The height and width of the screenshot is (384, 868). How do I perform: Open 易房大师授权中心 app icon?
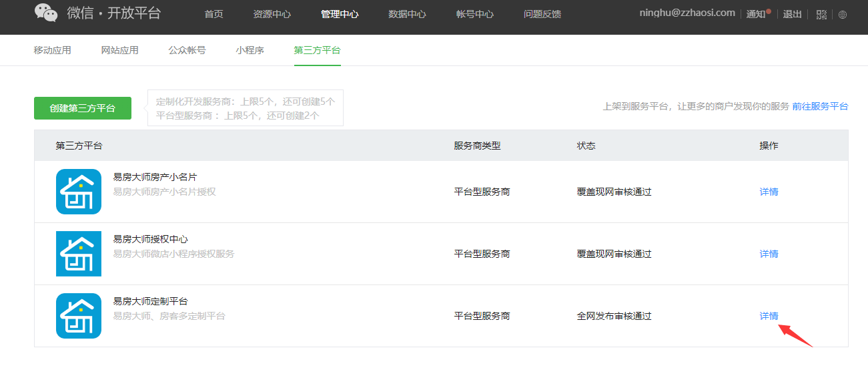tap(79, 254)
